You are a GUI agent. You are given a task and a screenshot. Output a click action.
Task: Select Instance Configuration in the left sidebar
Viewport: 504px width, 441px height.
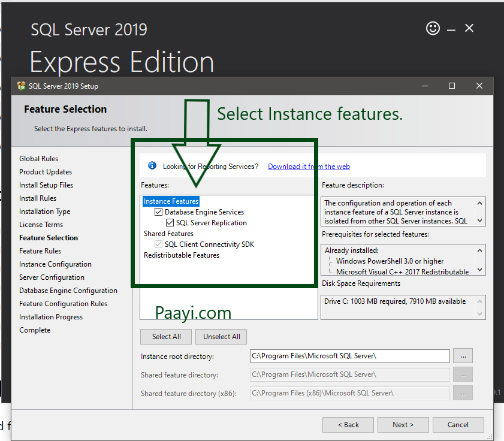55,264
